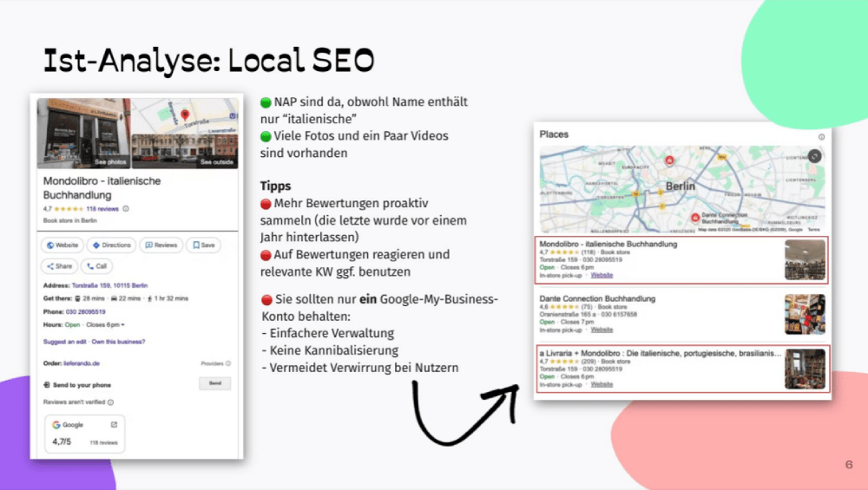Screen dimensions: 868x490
Task: Open the map thumbnail with red pin
Action: 185,116
